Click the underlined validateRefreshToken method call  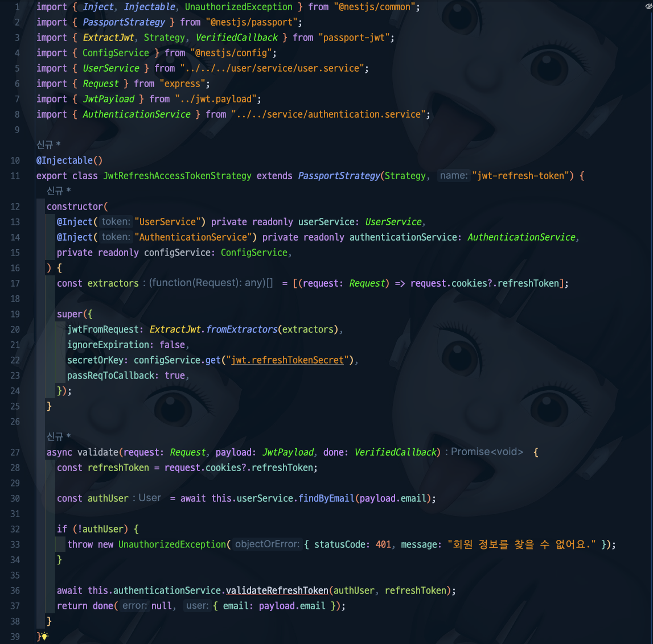tap(277, 591)
